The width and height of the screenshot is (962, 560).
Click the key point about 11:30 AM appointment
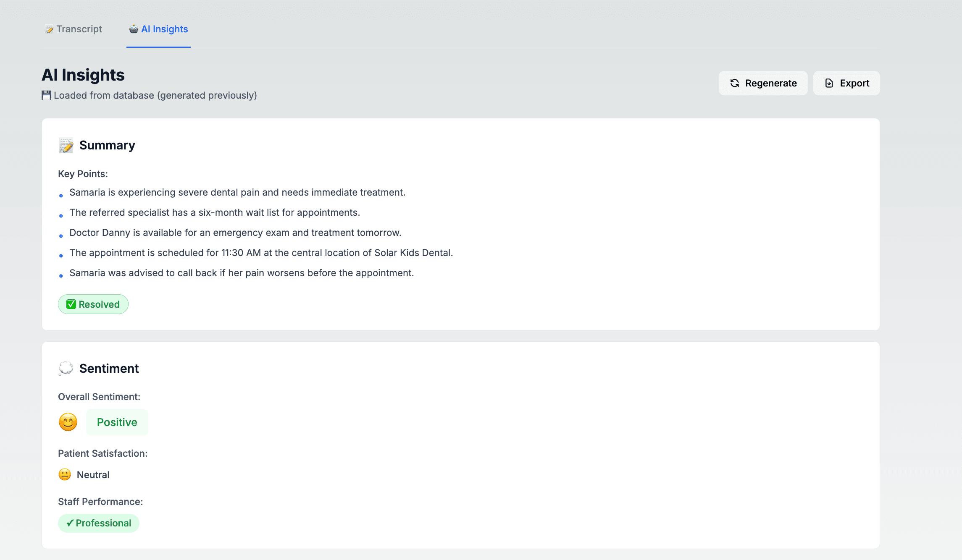(x=261, y=253)
